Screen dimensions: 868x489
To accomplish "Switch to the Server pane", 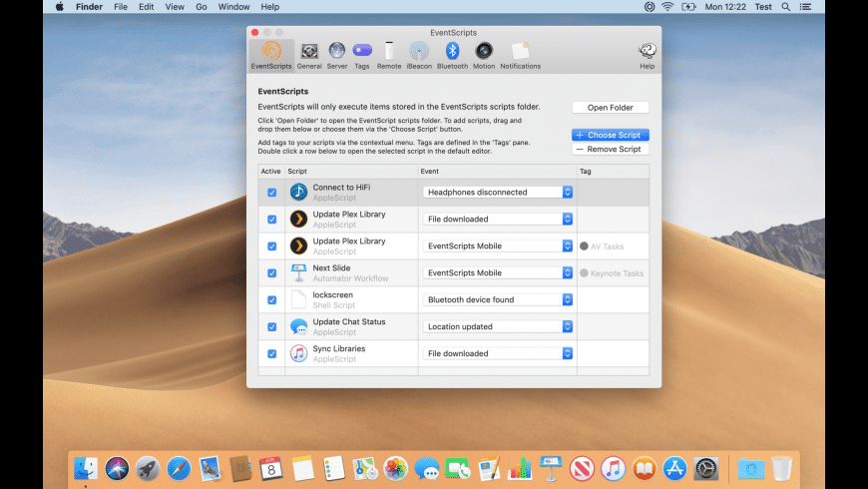I will [x=337, y=54].
